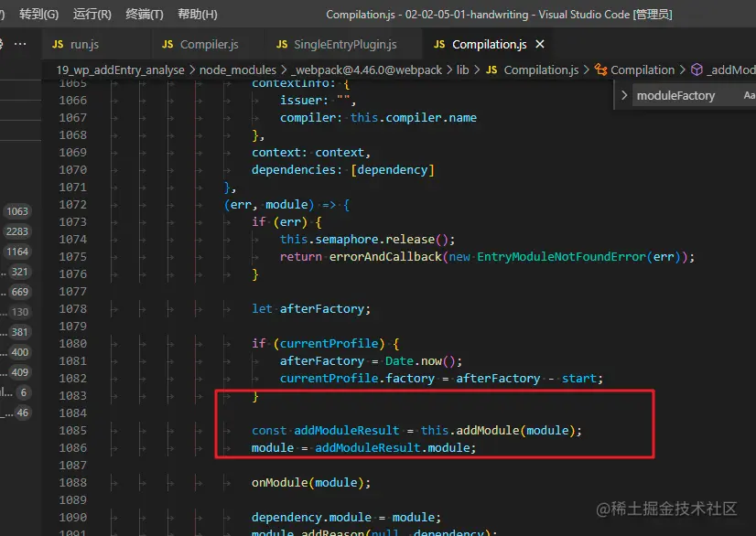Click breadcrumb Compilation.js file

pos(541,70)
